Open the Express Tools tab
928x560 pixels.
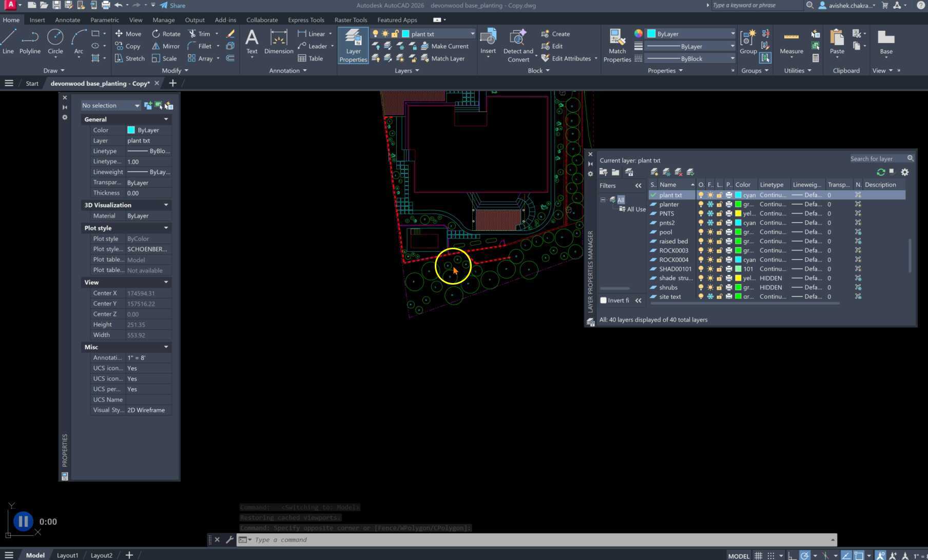(x=306, y=20)
